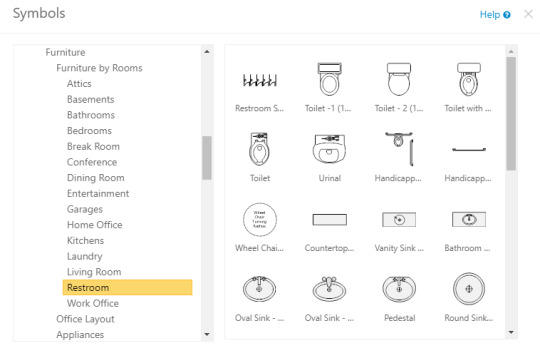Click the symbols panel scroll-down arrow
Viewport: 540px width, 363px height.
tap(511, 332)
